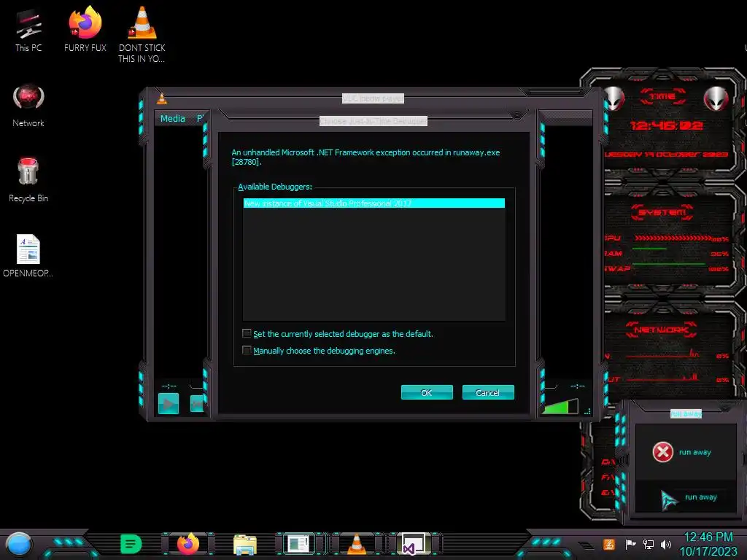Open DONT STICK THIS IN YO... VLC shortcut
This screenshot has height=560, width=747.
tap(142, 34)
